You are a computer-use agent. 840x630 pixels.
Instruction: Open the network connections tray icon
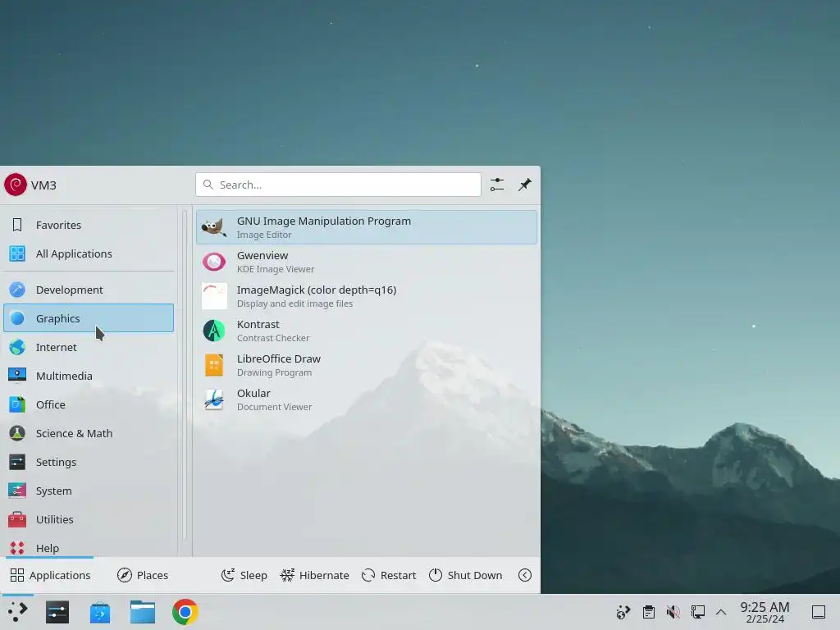pyautogui.click(x=698, y=612)
